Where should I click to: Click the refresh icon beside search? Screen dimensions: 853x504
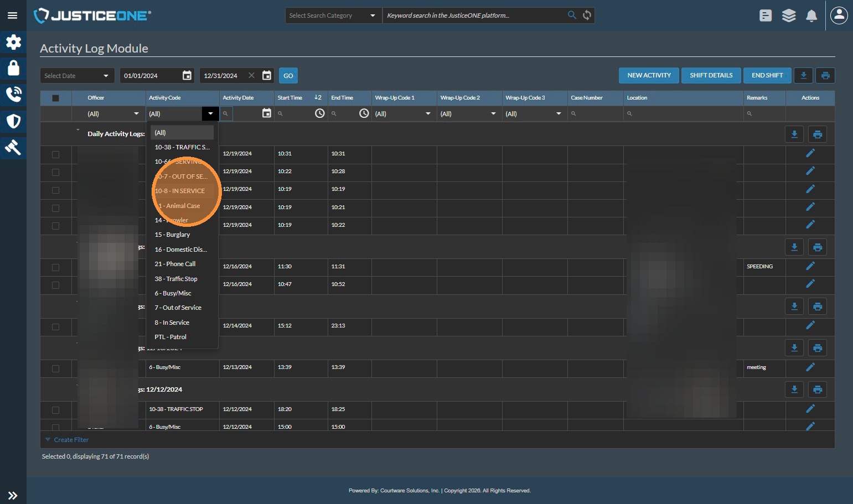click(x=587, y=15)
